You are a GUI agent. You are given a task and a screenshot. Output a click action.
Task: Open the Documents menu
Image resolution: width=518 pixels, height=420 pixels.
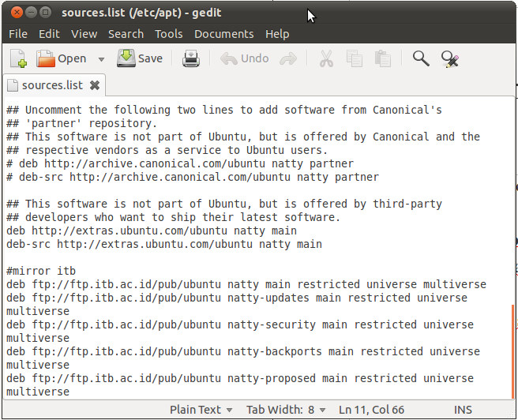(224, 34)
